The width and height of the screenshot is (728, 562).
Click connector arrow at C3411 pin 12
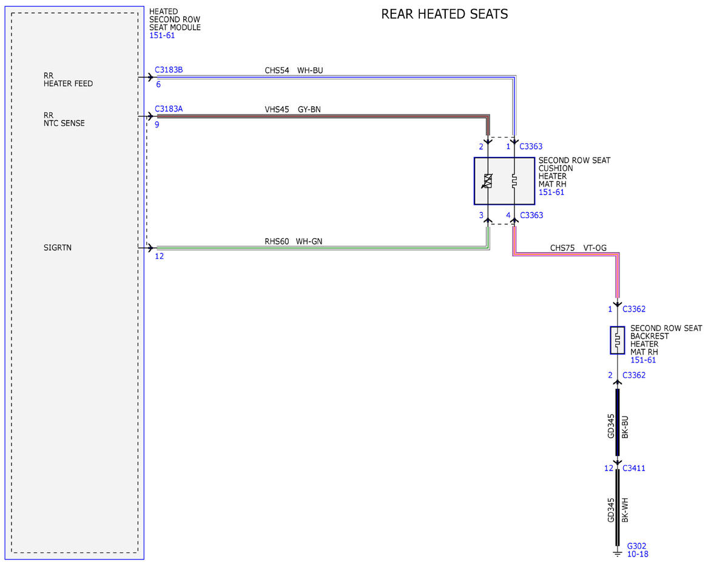pos(618,464)
